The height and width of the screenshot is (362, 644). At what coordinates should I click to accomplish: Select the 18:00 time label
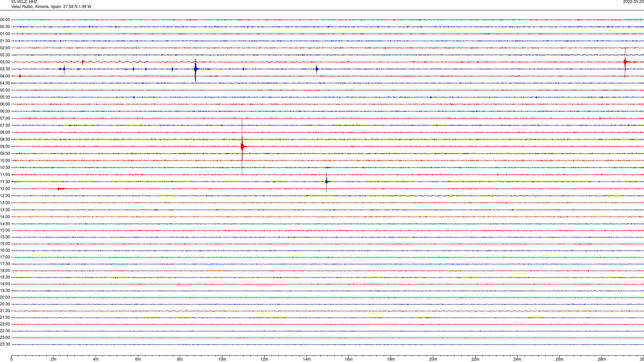pyautogui.click(x=5, y=270)
